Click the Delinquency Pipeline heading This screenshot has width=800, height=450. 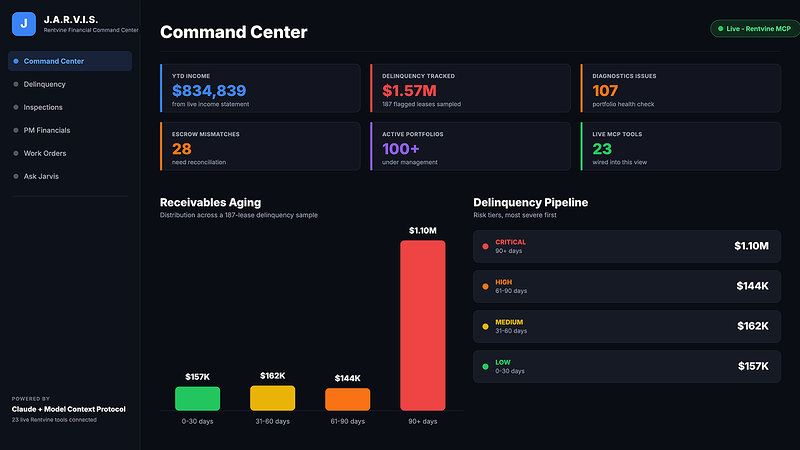tap(531, 203)
